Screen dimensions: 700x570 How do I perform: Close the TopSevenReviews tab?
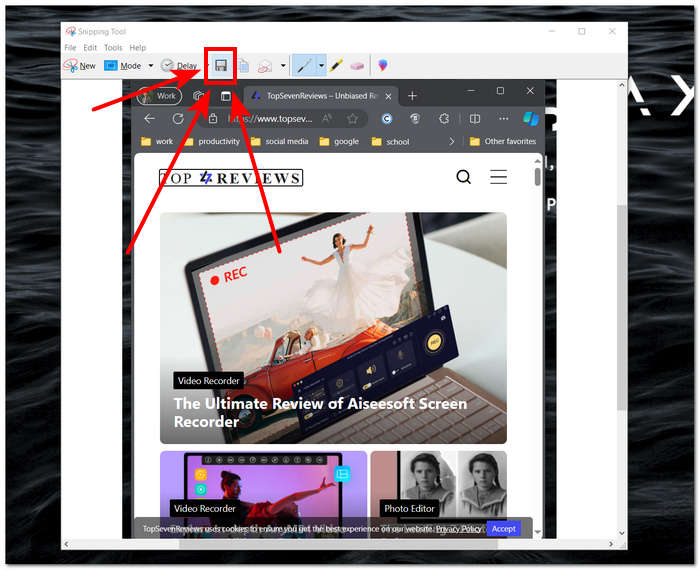pos(388,96)
